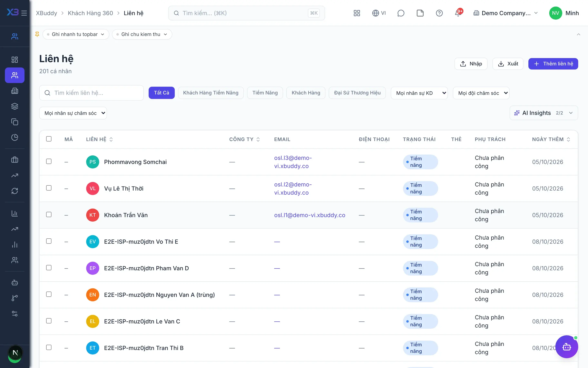Image resolution: width=588 pixels, height=368 pixels.
Task: Open the git branch icon in sidebar
Action: (14, 298)
